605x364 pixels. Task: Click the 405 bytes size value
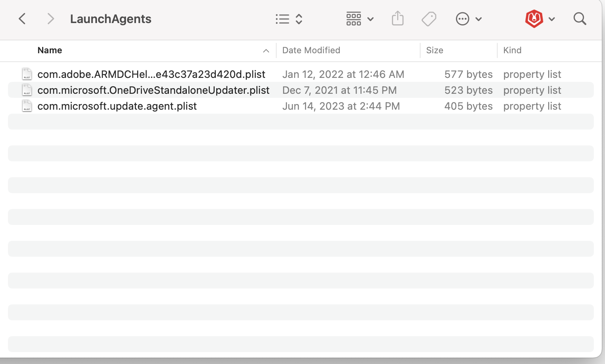pyautogui.click(x=468, y=106)
